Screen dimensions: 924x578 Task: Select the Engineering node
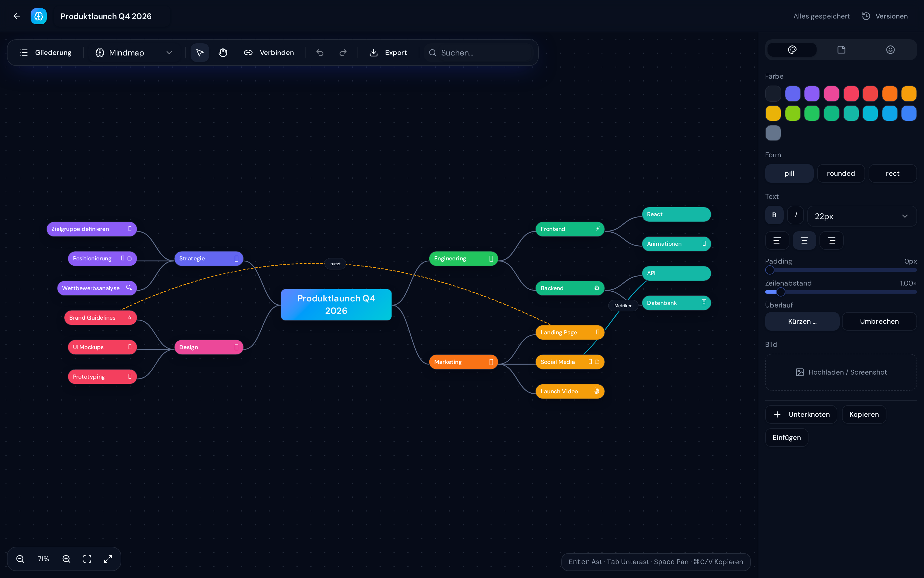[463, 258]
